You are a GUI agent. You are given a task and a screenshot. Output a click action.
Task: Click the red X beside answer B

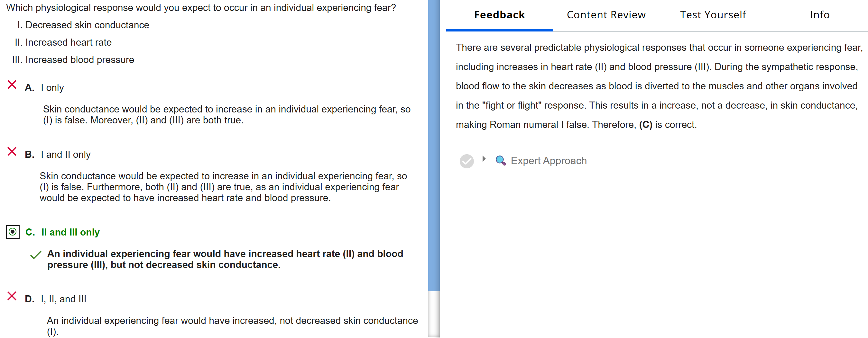coord(12,152)
